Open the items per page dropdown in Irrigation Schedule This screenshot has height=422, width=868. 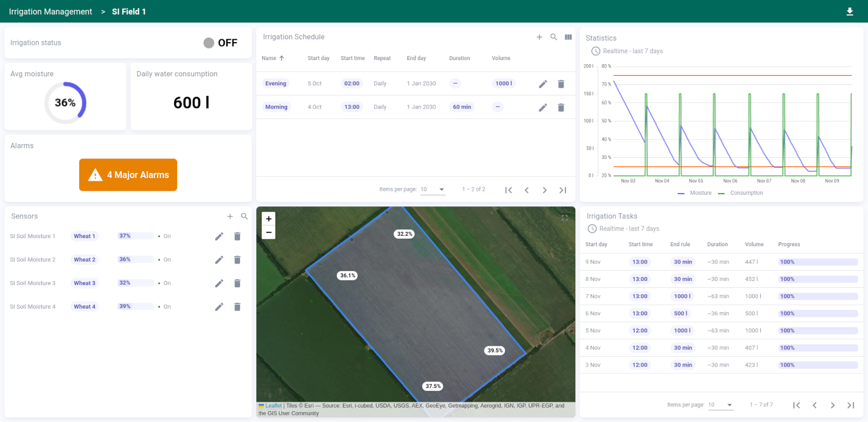(433, 189)
